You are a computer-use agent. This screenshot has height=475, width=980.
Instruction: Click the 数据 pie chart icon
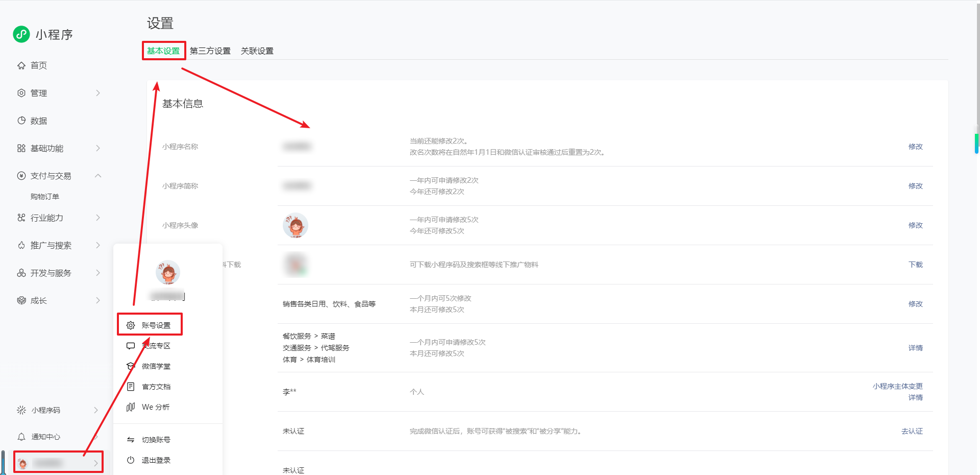pyautogui.click(x=21, y=121)
